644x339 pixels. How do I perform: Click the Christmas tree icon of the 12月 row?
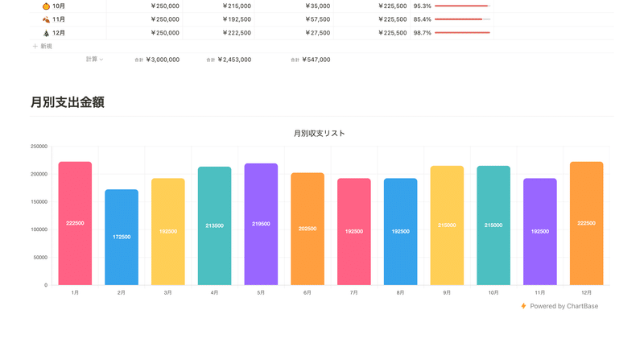click(46, 33)
